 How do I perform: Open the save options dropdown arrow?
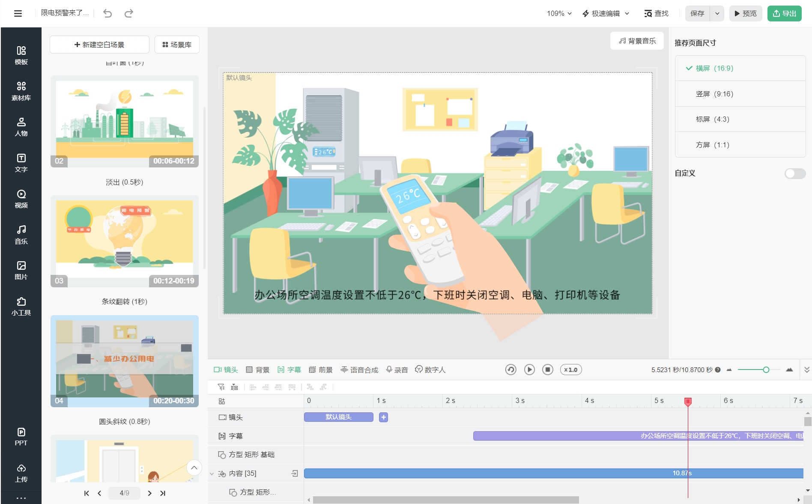point(717,13)
